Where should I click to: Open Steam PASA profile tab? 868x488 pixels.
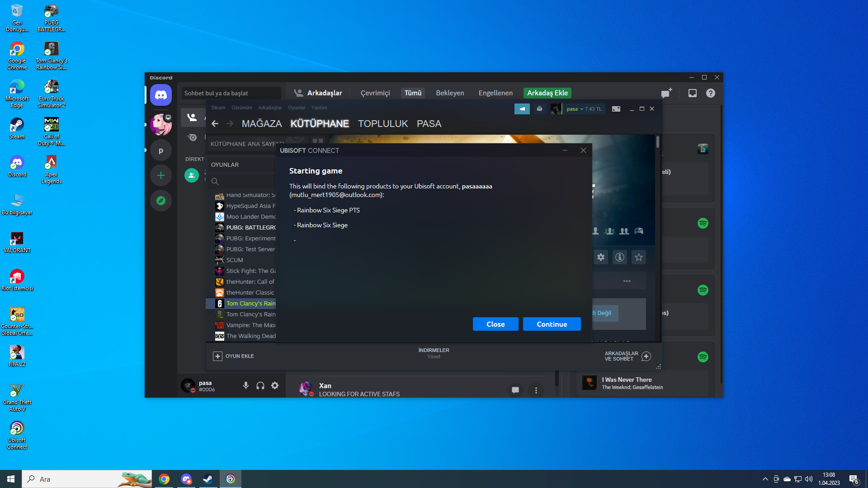pyautogui.click(x=429, y=123)
